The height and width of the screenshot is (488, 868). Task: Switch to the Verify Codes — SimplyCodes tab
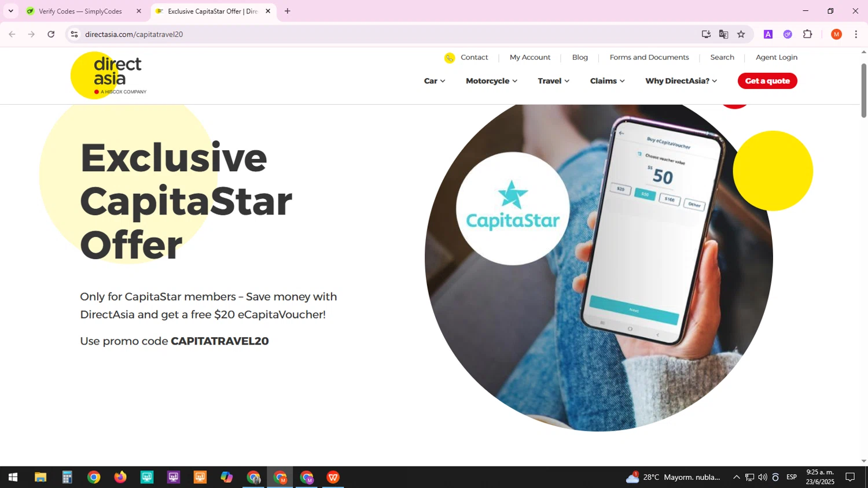(84, 11)
